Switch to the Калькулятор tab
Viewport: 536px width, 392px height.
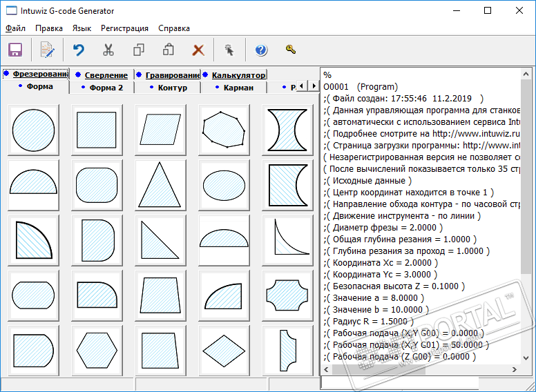(x=238, y=75)
